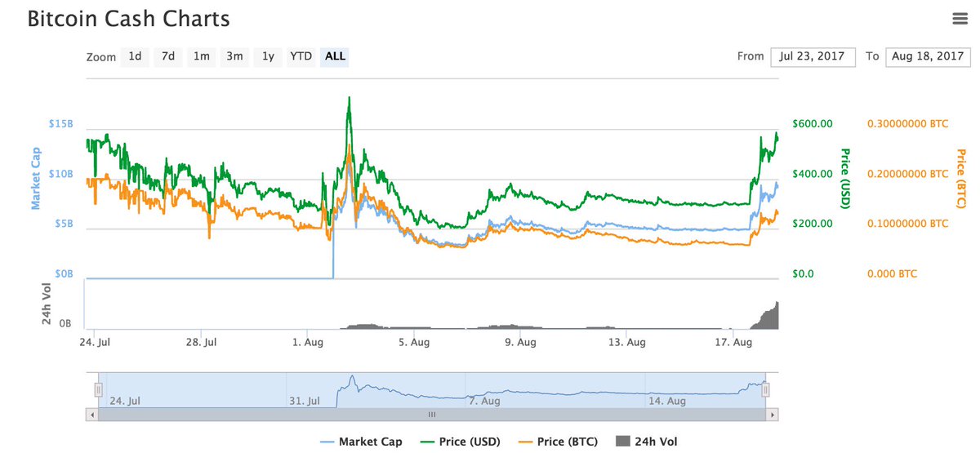Image resolution: width=980 pixels, height=453 pixels.
Task: Toggle Market Cap series in legend
Action: coord(361,442)
